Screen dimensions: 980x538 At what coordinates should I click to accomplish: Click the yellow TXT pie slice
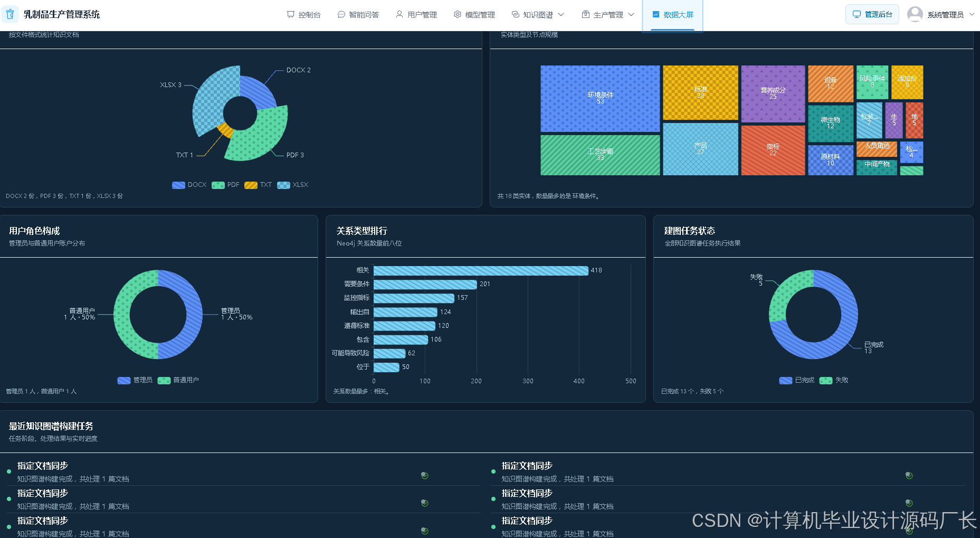pos(226,130)
